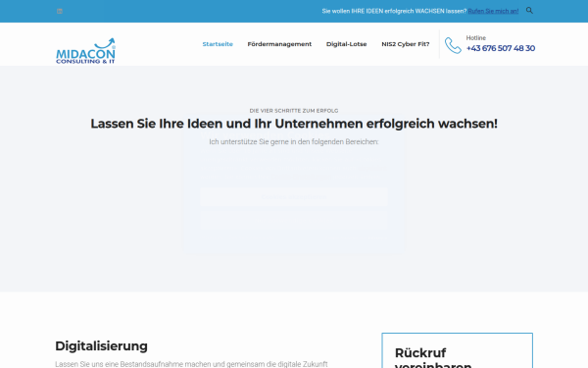Open the MIDACON Consulting & IT logo
Image resolution: width=588 pixels, height=368 pixels.
coord(85,51)
